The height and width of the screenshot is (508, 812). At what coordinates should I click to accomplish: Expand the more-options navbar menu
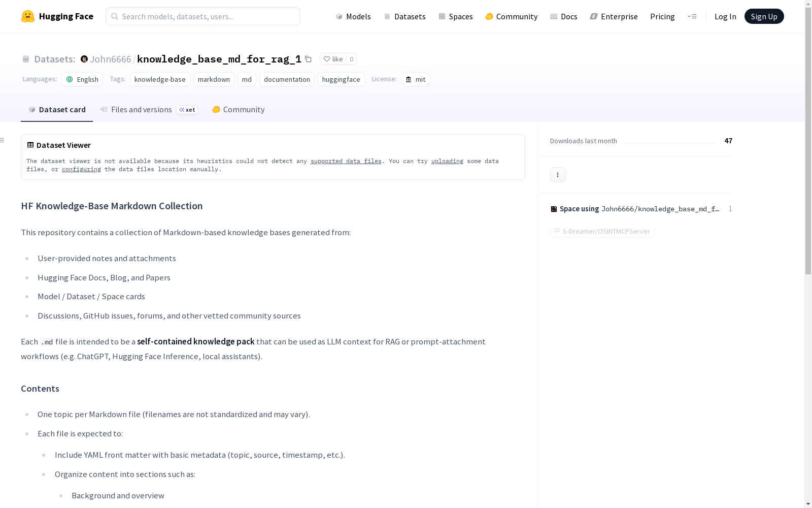click(x=692, y=16)
